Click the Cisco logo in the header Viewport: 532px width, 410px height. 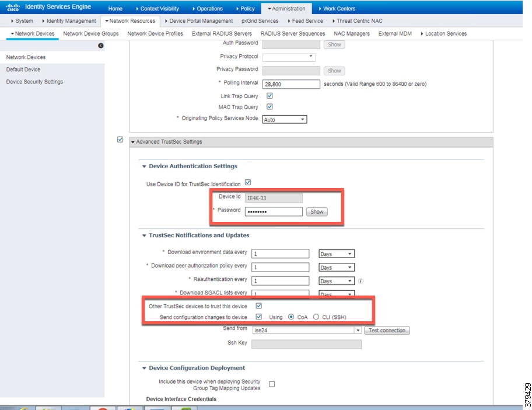click(x=13, y=7)
